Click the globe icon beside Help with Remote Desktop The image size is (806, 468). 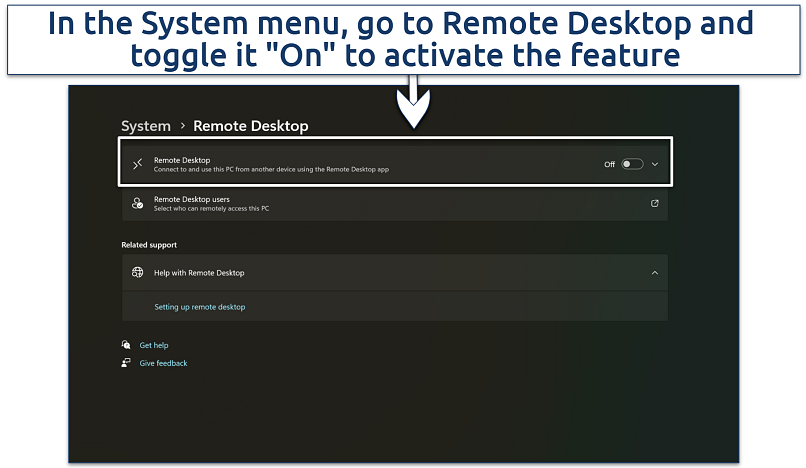click(x=137, y=272)
